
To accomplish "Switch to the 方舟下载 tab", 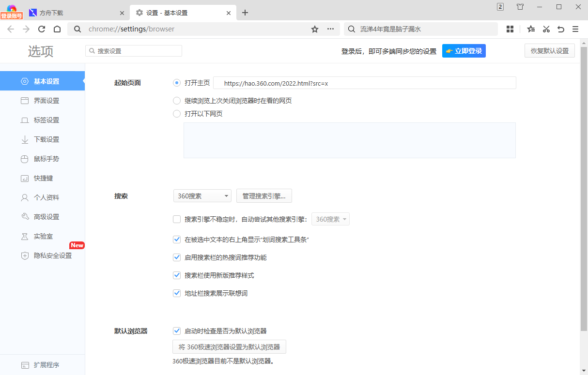I will pyautogui.click(x=73, y=13).
